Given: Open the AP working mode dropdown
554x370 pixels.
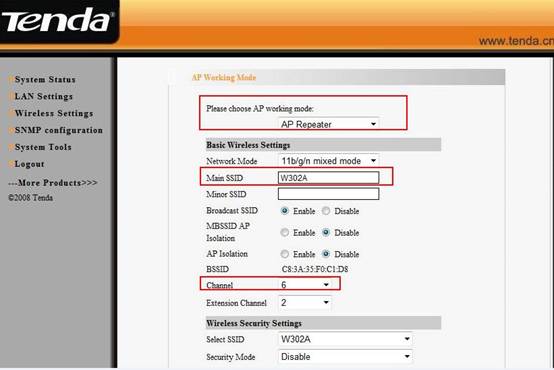Looking at the screenshot, I should click(x=328, y=124).
